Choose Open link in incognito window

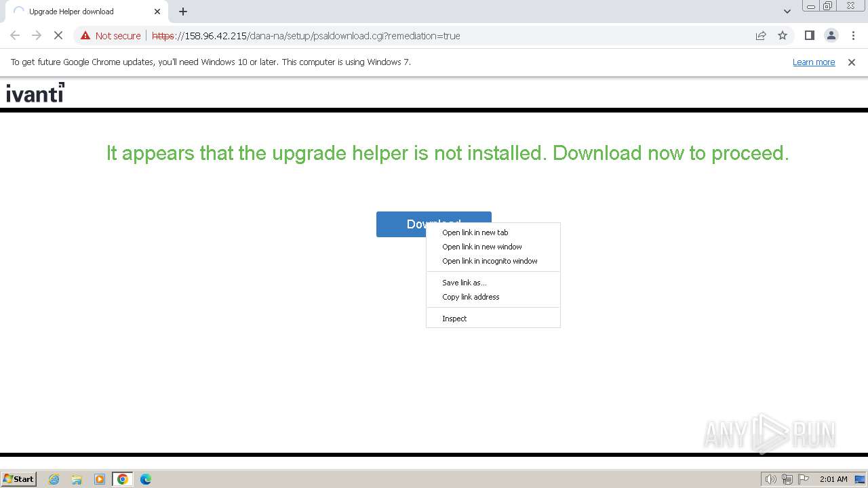pyautogui.click(x=493, y=261)
